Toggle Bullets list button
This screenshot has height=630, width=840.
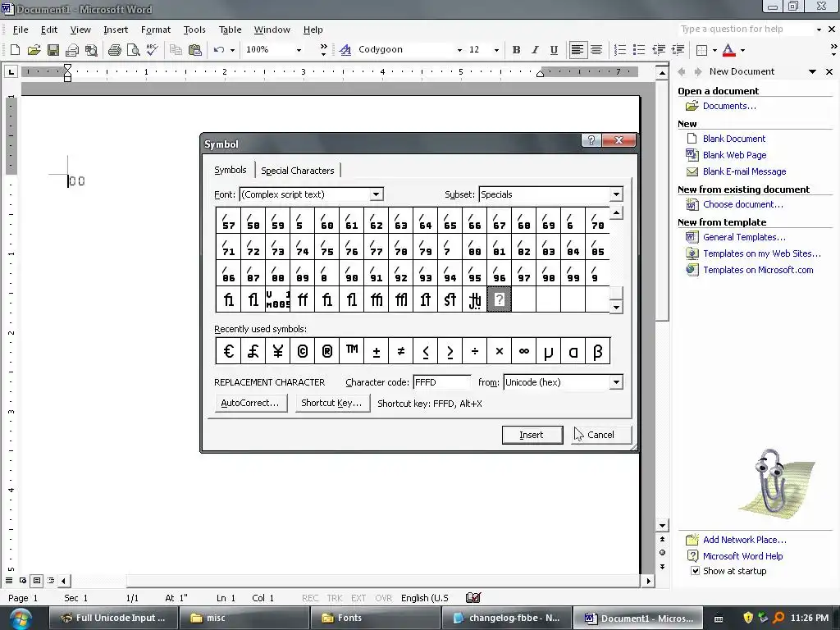638,50
